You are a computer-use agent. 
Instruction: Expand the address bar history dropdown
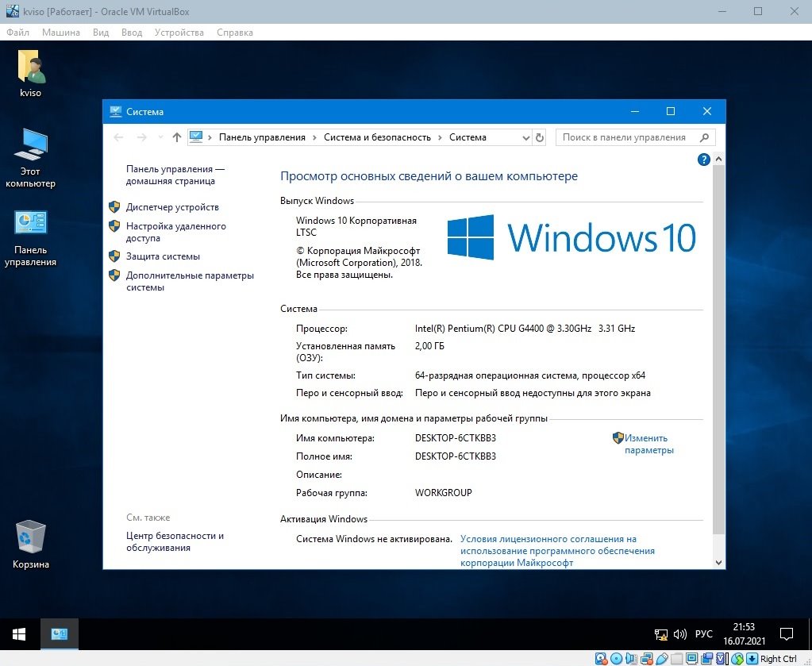tap(525, 138)
